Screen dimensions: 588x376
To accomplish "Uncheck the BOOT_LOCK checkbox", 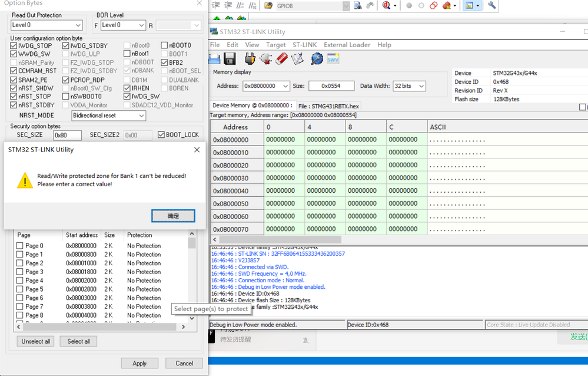I will tap(161, 134).
